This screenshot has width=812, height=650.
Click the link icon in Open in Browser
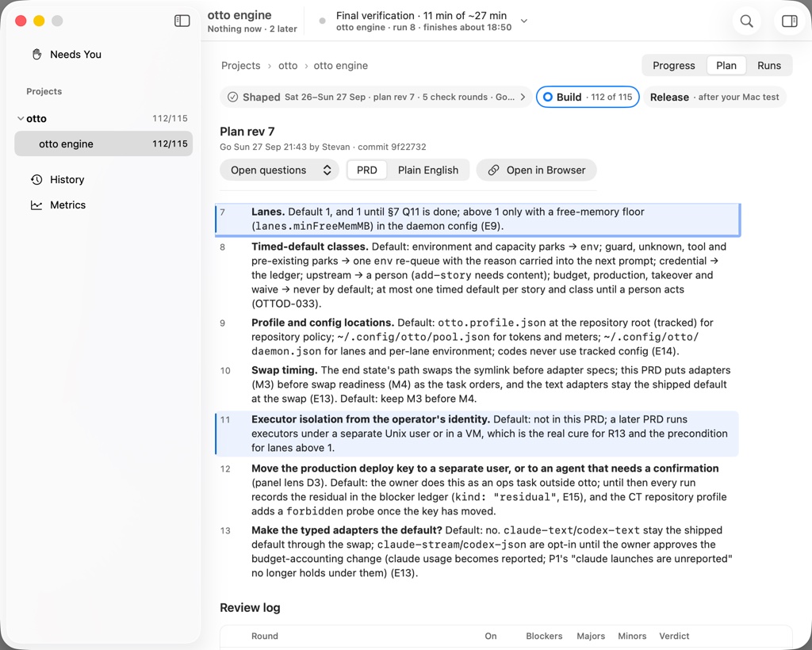(x=493, y=170)
